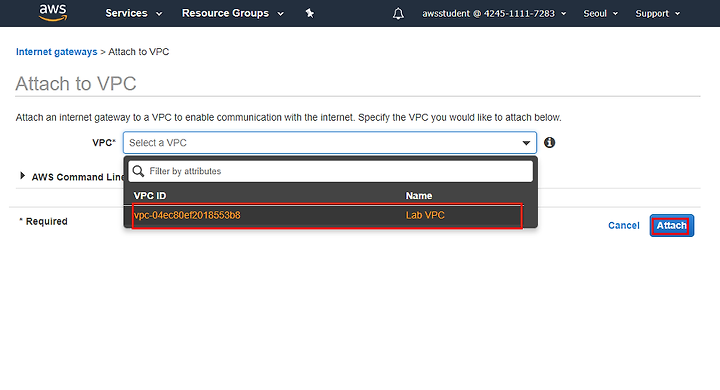Open the Services menu
Screen dimensions: 720x390
click(134, 13)
